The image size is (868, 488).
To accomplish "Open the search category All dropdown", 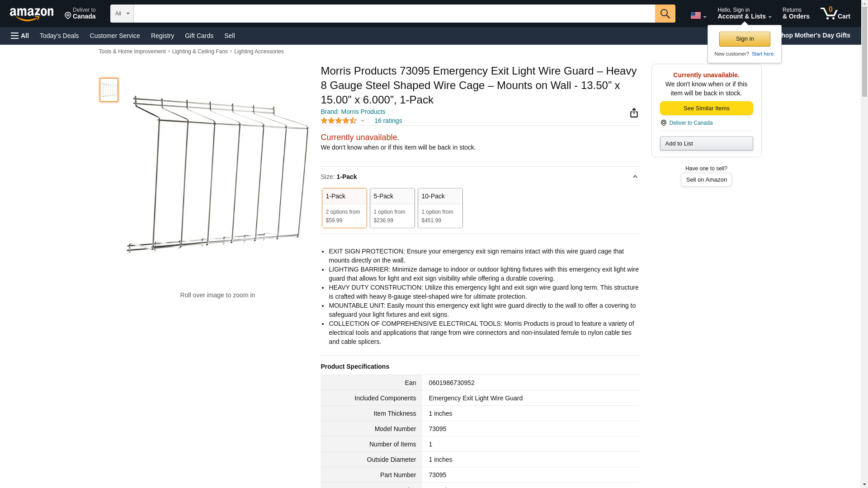I will click(x=122, y=14).
